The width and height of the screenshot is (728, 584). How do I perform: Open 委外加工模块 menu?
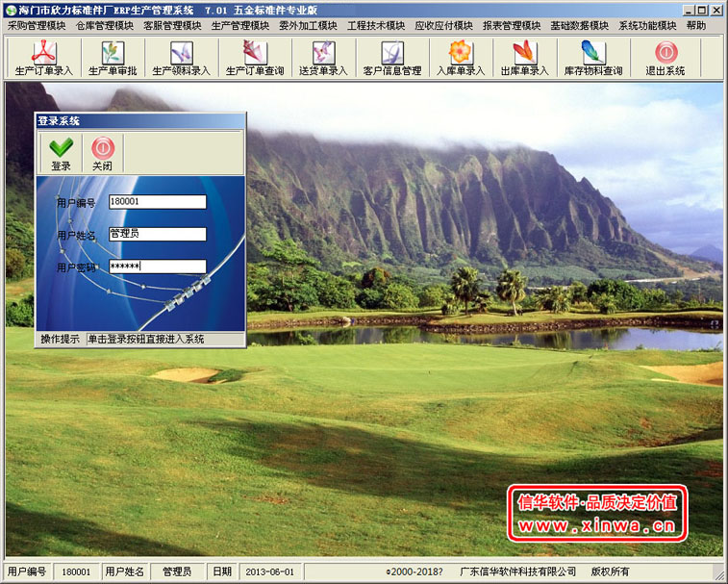click(308, 26)
